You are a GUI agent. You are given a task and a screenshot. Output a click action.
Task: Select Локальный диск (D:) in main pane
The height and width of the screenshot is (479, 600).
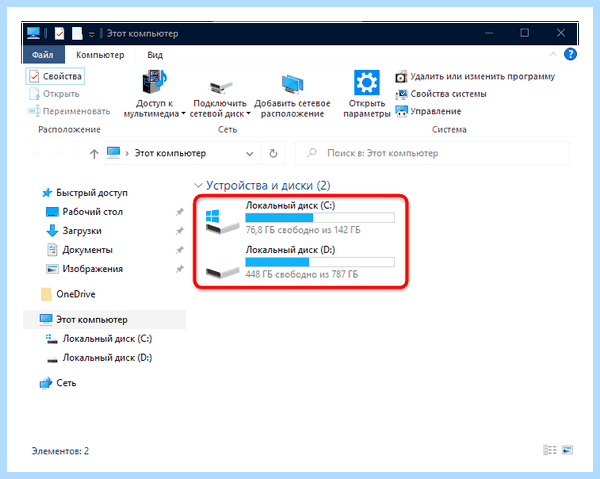click(x=300, y=263)
